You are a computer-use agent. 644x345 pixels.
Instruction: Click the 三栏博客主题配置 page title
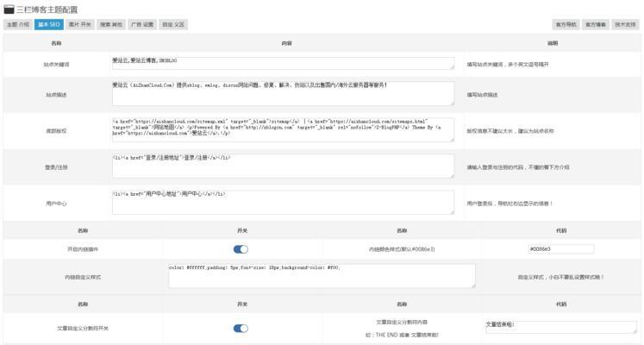[47, 9]
